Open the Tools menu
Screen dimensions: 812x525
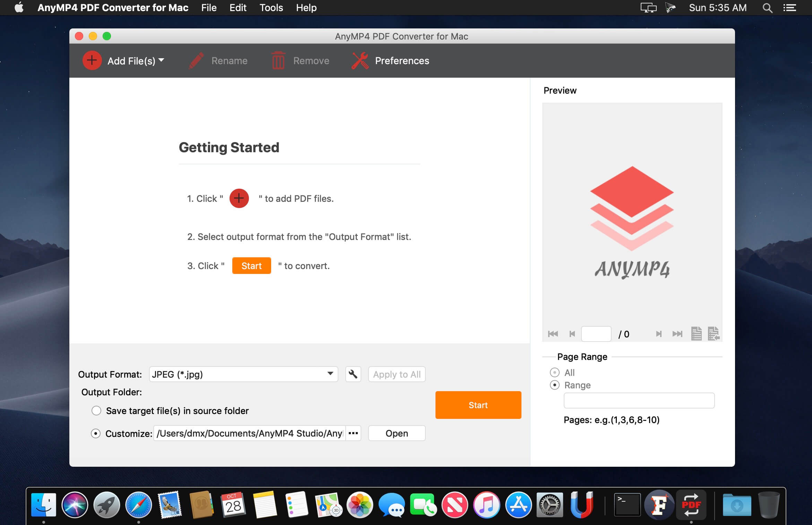tap(271, 8)
